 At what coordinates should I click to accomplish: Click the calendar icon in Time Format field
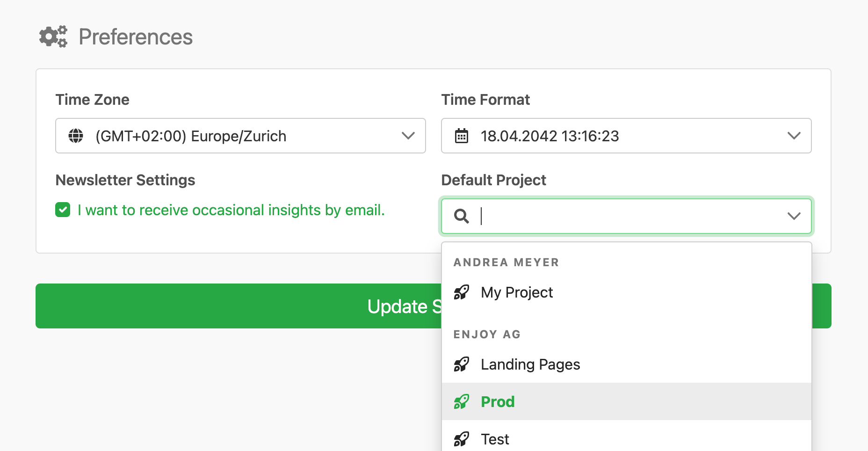pyautogui.click(x=462, y=136)
